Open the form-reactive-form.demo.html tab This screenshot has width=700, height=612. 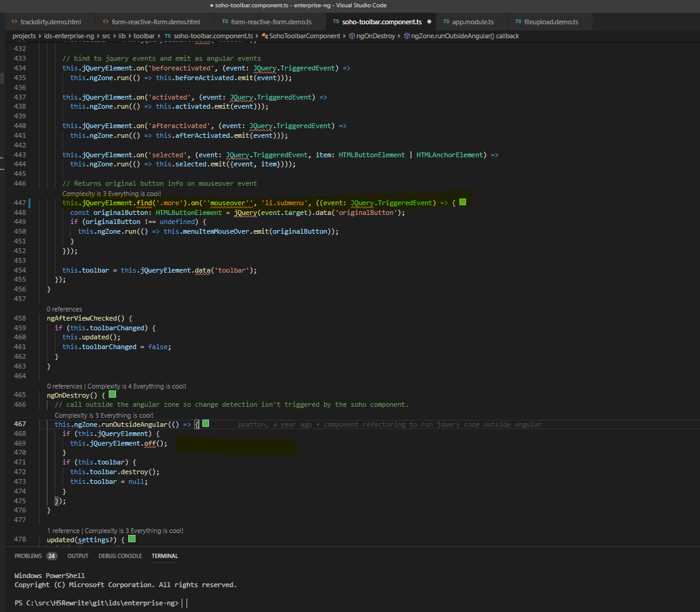click(152, 21)
